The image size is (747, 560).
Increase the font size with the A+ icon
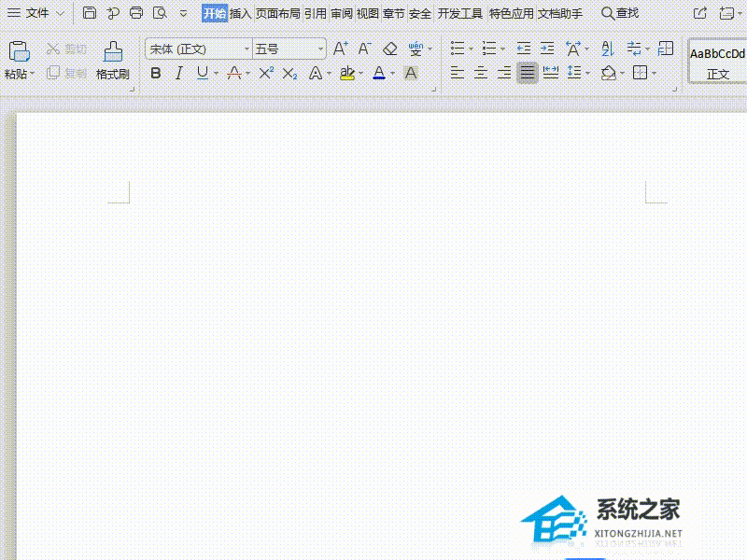(x=341, y=47)
